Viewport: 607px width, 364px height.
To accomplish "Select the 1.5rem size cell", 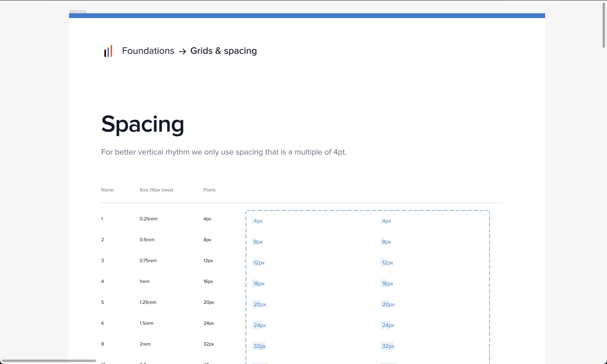I will tap(147, 323).
